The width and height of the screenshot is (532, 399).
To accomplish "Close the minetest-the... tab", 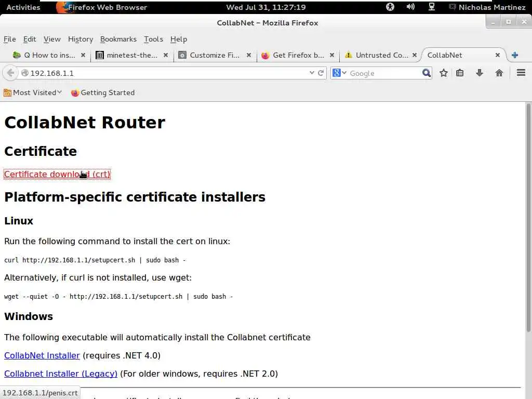I will click(x=166, y=55).
